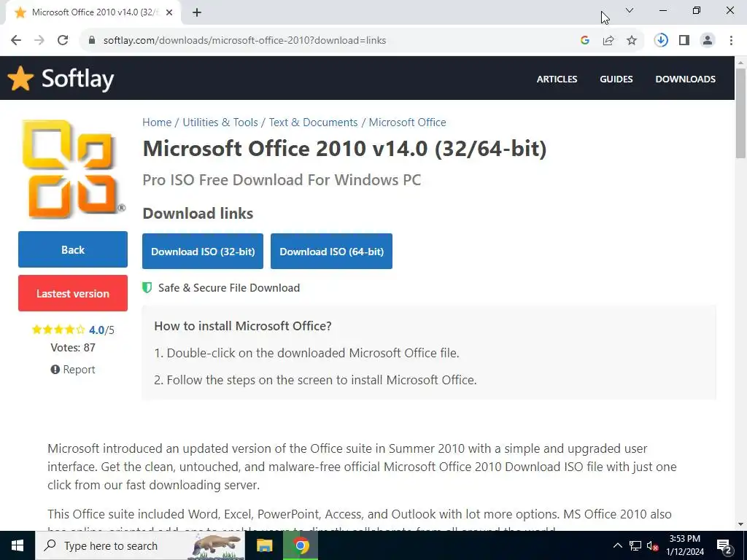This screenshot has height=560, width=747.
Task: Open the Google icon in address bar
Action: point(585,40)
